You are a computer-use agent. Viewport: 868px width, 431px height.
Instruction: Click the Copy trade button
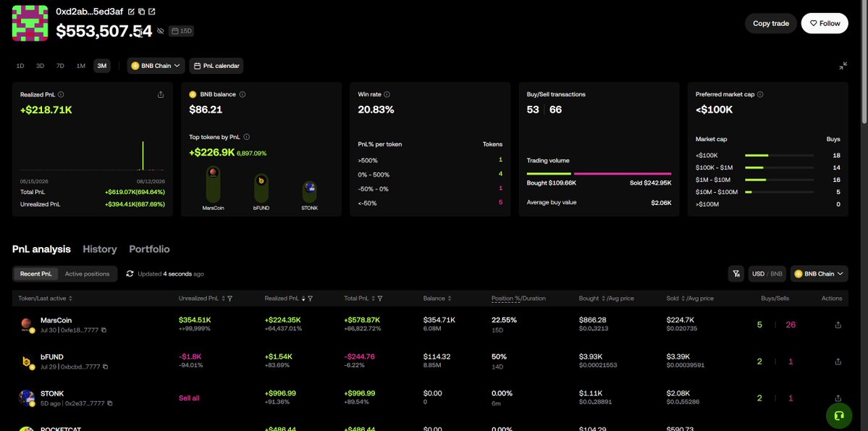tap(770, 23)
